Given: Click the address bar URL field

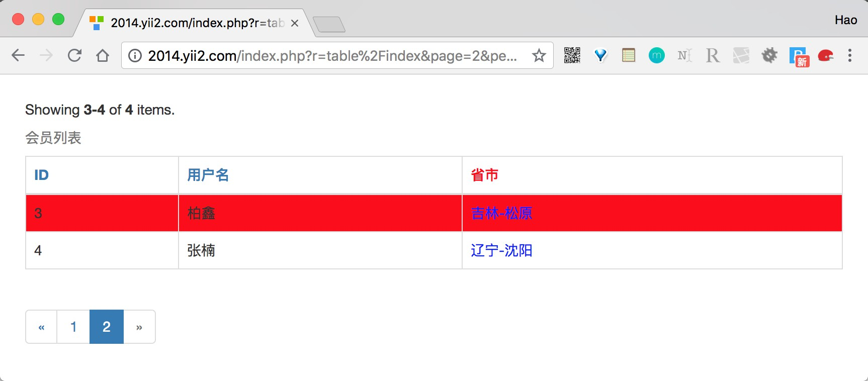Looking at the screenshot, I should (332, 55).
